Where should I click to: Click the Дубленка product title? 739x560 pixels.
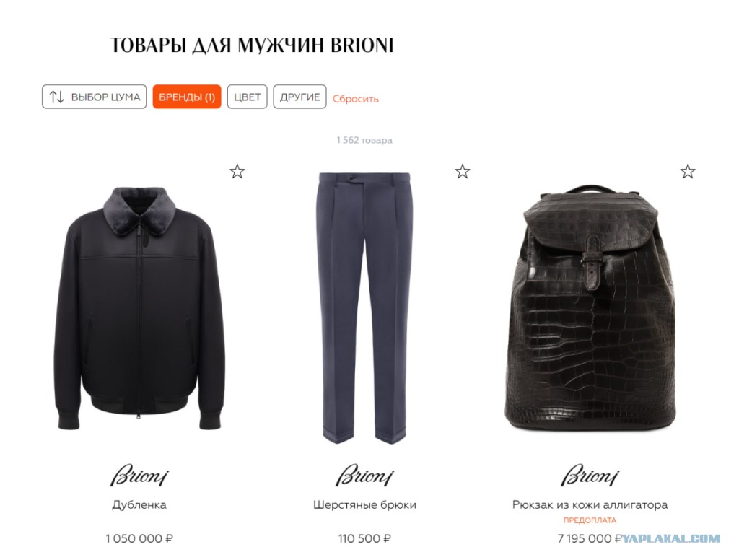(139, 505)
